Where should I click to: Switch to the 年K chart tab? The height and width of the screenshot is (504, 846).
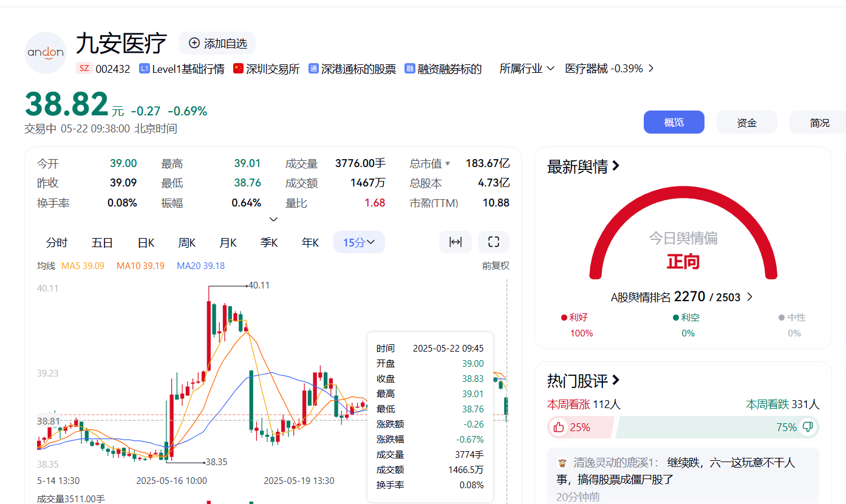click(x=310, y=243)
